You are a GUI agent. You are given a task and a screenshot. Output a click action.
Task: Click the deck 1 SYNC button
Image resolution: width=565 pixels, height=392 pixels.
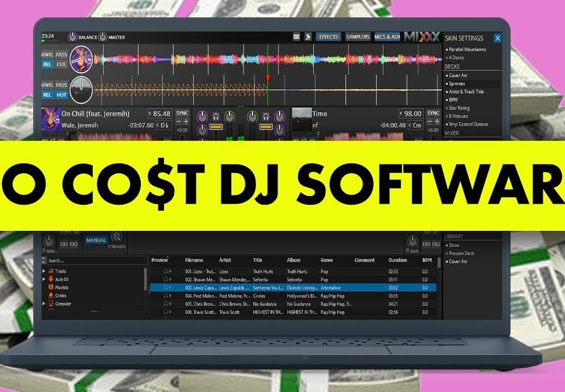[x=182, y=113]
